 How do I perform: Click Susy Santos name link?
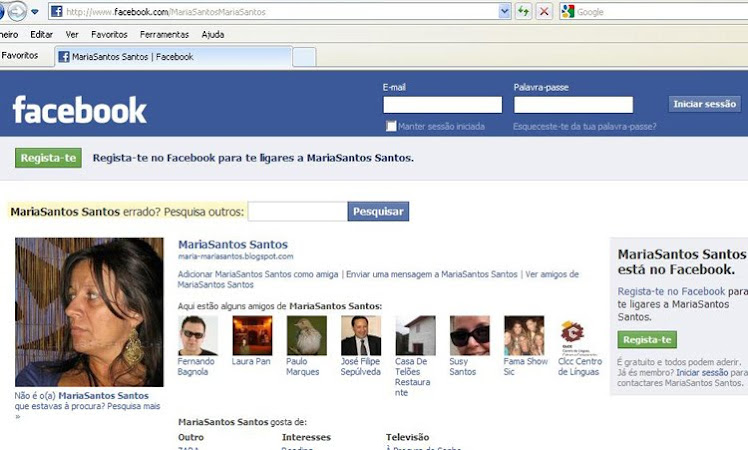pyautogui.click(x=463, y=366)
